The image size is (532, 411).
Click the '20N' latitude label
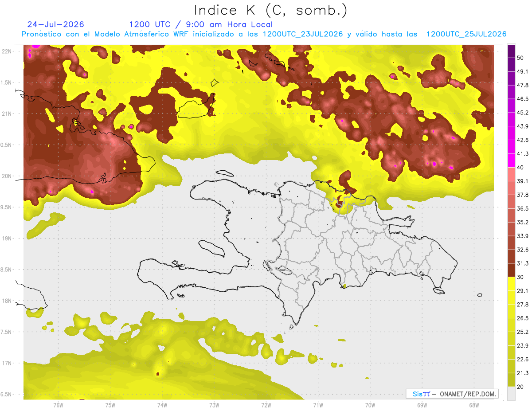click(8, 176)
